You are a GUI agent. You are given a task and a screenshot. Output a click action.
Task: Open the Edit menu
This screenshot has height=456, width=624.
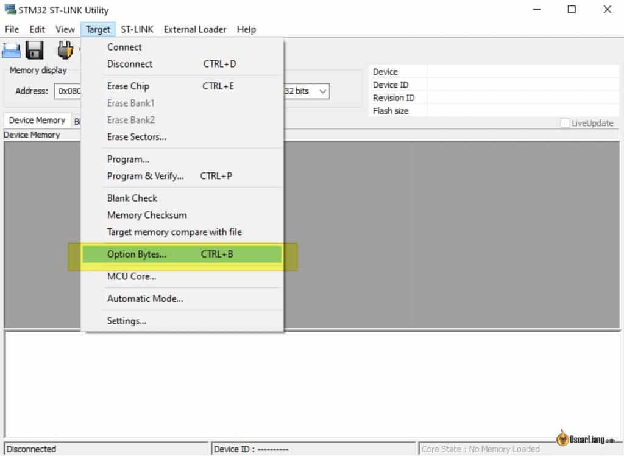click(x=37, y=29)
